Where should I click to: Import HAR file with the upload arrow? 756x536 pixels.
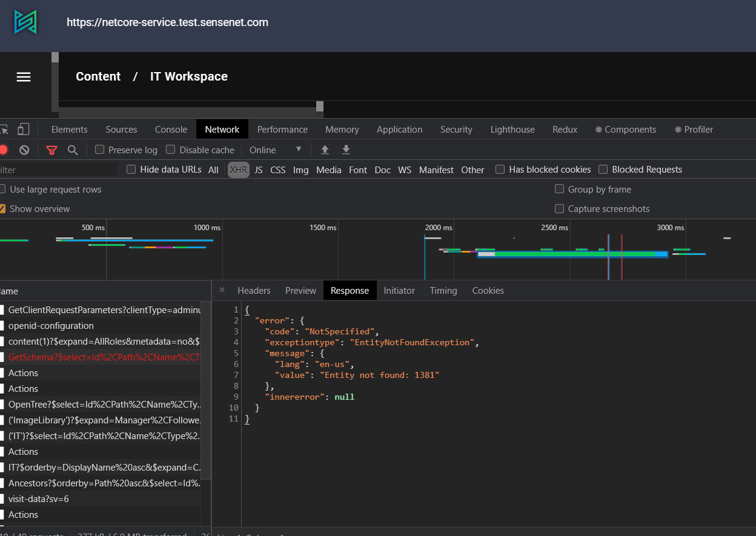pos(325,150)
